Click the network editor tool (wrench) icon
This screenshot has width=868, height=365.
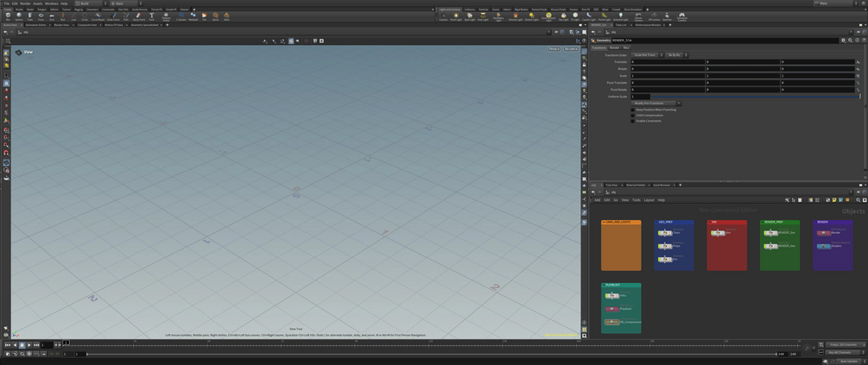pyautogui.click(x=787, y=199)
